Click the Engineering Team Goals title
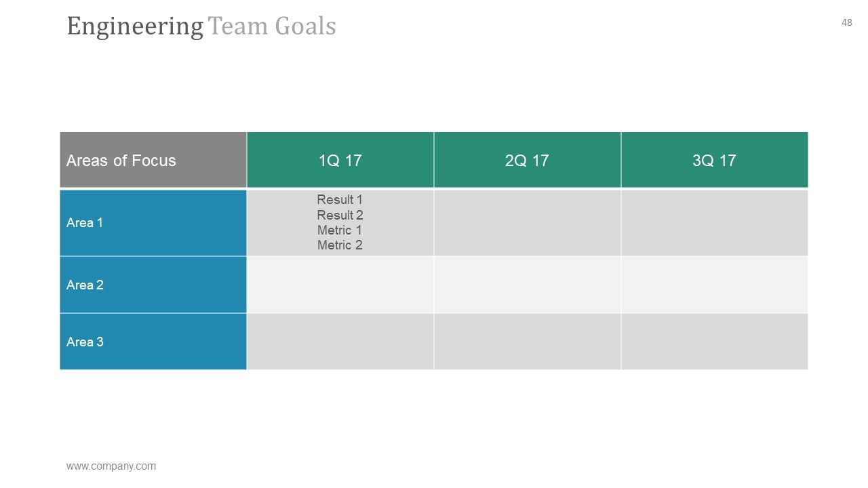 click(201, 26)
